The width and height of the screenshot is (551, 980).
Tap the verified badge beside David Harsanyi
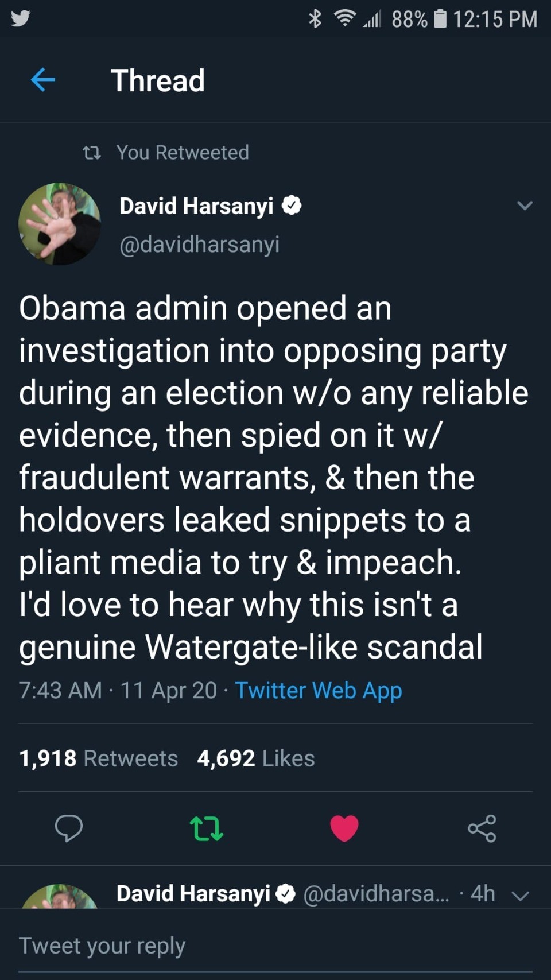[292, 205]
